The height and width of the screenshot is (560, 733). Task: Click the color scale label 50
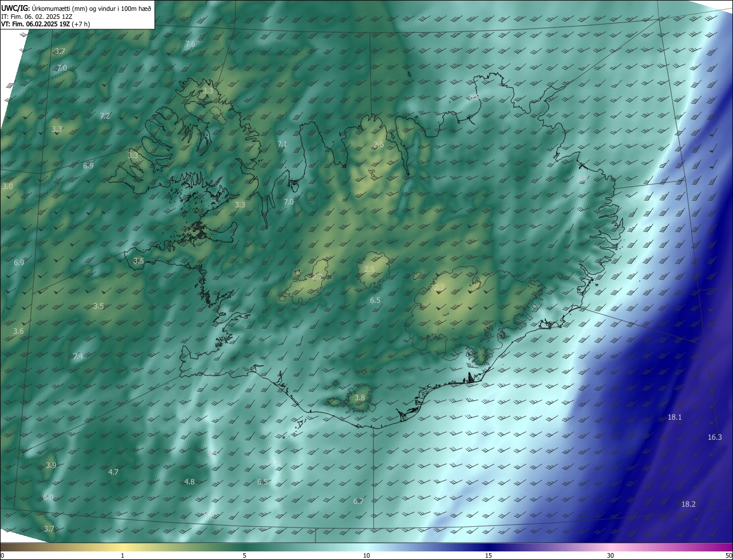[728, 555]
